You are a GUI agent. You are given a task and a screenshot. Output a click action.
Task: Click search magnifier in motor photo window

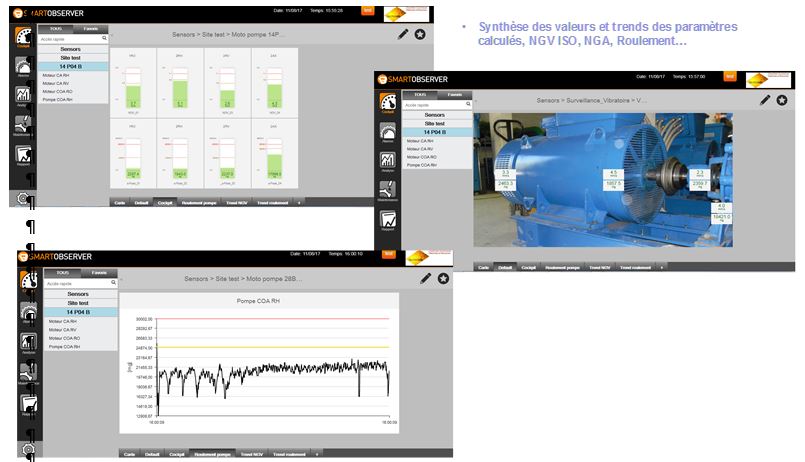[468, 104]
